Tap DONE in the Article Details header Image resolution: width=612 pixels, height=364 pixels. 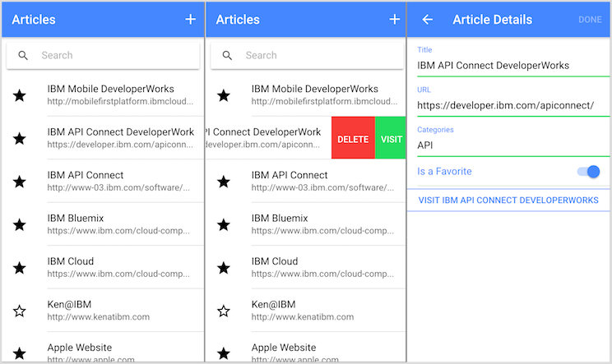(x=590, y=20)
